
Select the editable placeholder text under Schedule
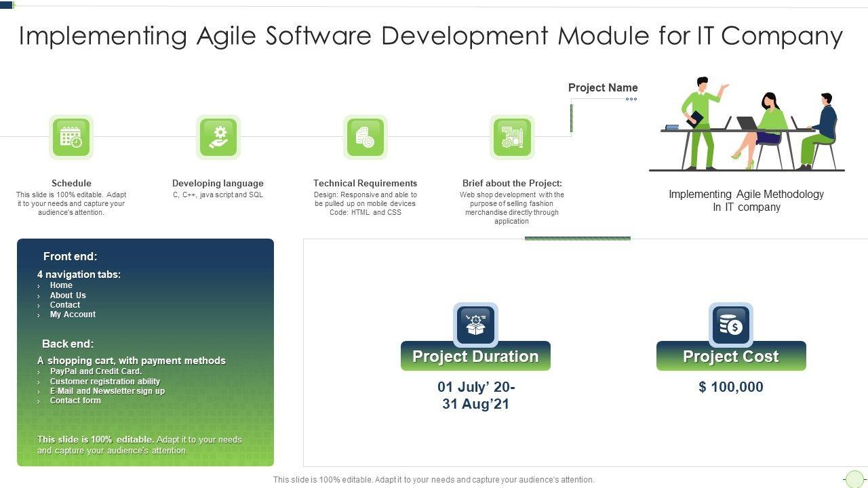pos(71,203)
